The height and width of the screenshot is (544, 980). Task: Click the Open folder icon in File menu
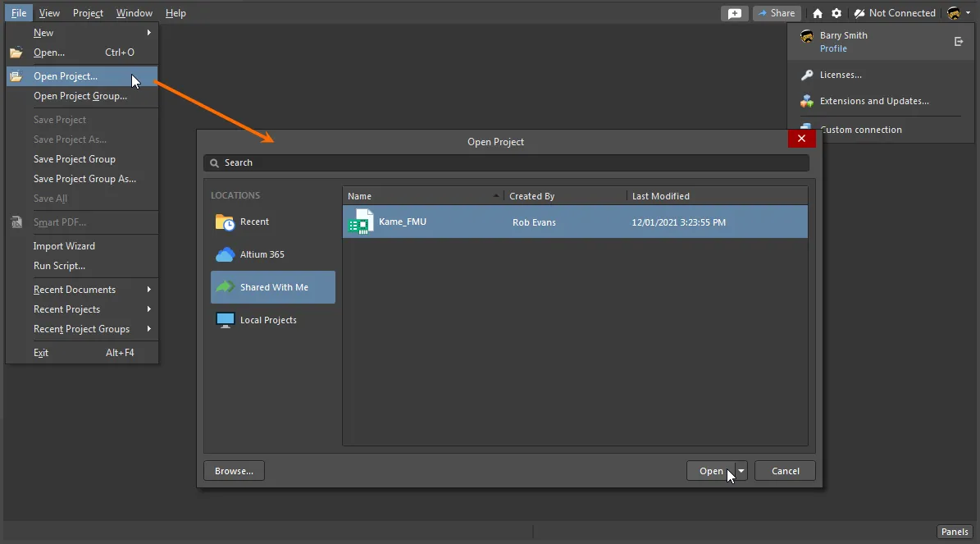click(16, 53)
